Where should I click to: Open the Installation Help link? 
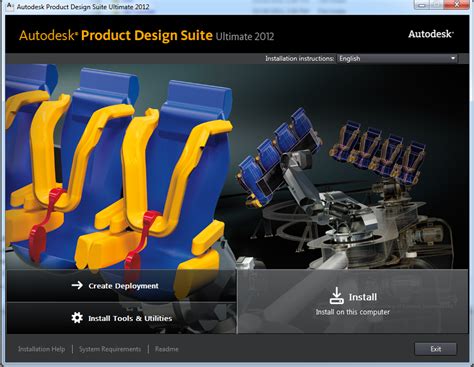click(42, 349)
